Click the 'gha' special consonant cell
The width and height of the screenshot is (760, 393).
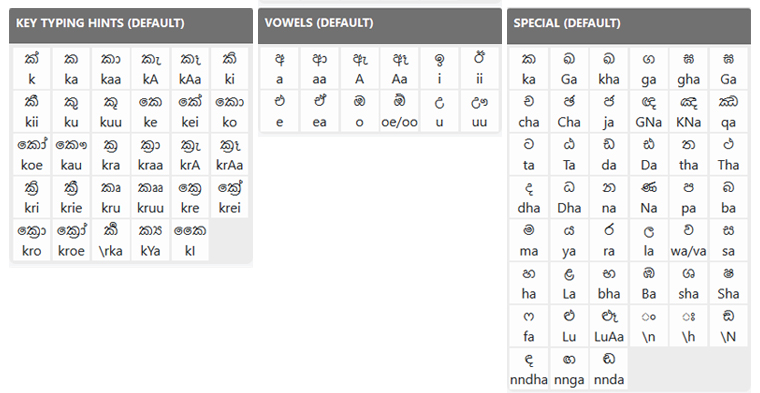(x=689, y=68)
